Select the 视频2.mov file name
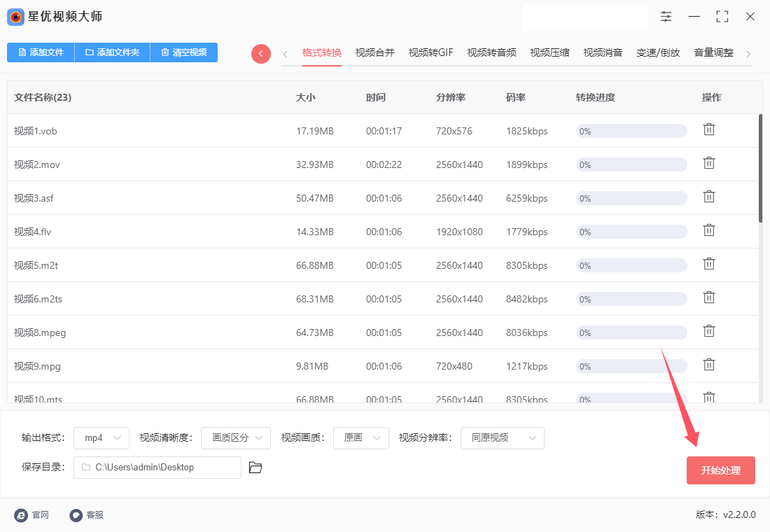Viewport: 770px width, 532px height. pyautogui.click(x=37, y=164)
